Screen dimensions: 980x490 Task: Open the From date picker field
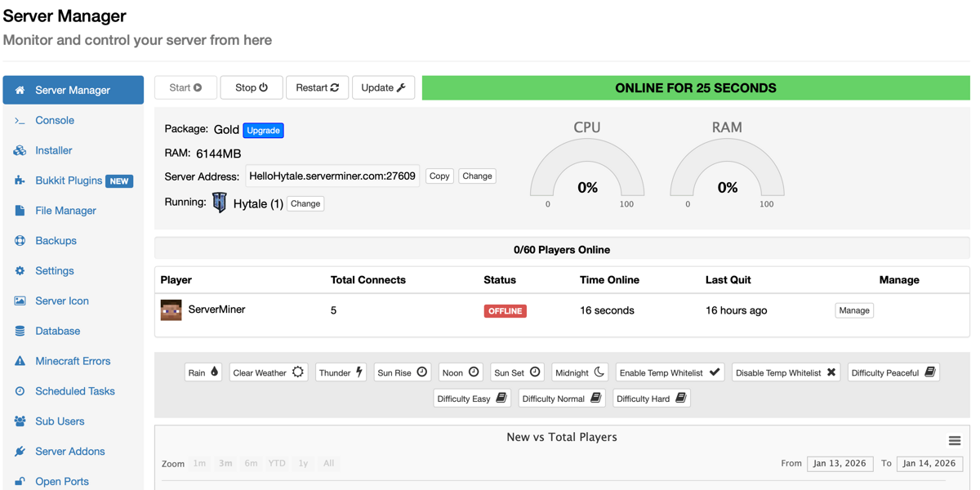coord(840,463)
